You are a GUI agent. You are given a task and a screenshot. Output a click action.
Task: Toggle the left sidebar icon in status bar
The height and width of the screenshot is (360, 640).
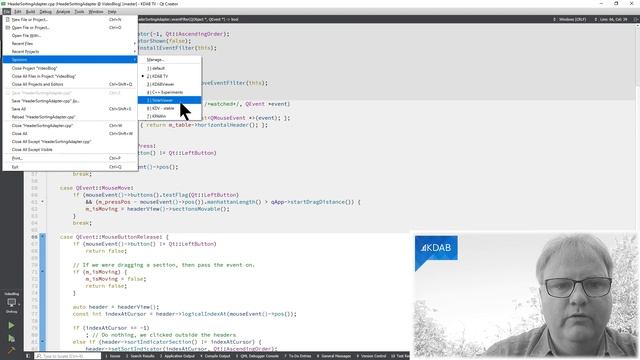click(x=28, y=356)
